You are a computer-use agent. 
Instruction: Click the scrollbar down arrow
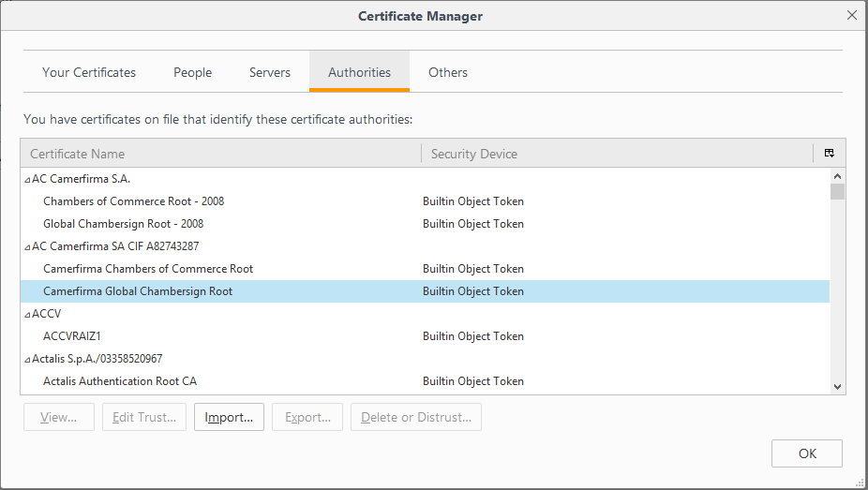[838, 387]
